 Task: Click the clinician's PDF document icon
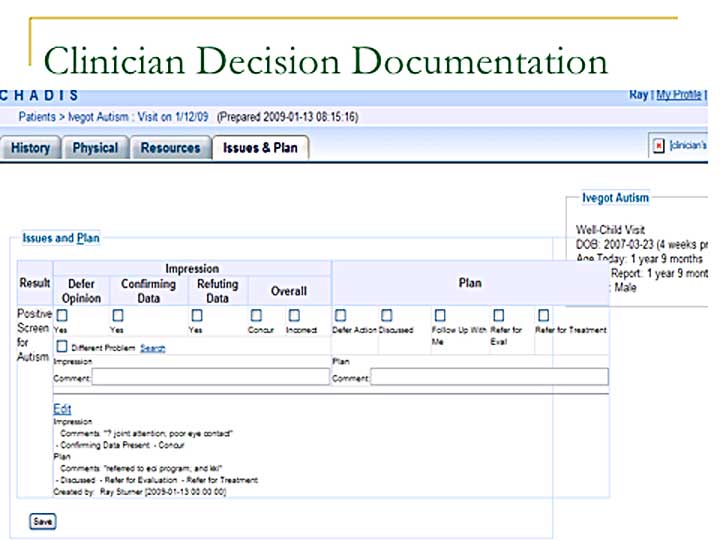coord(658,146)
